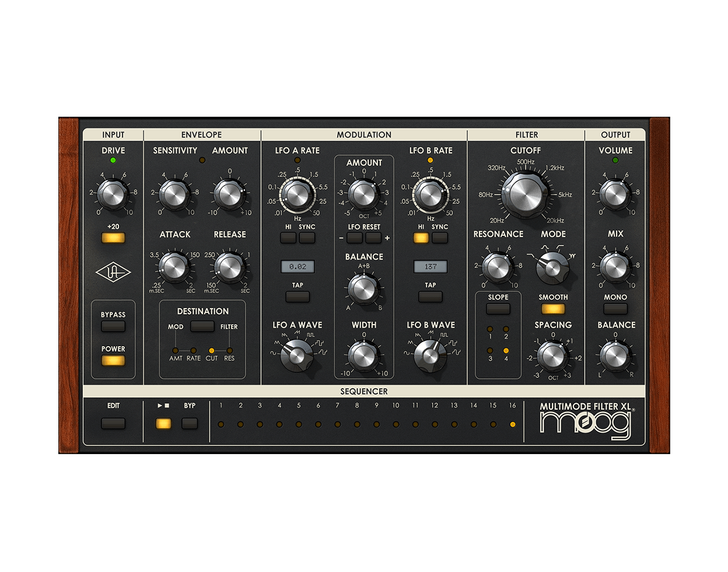The height and width of the screenshot is (572, 728).
Task: Click the filter Spacing knob
Action: pyautogui.click(x=552, y=356)
